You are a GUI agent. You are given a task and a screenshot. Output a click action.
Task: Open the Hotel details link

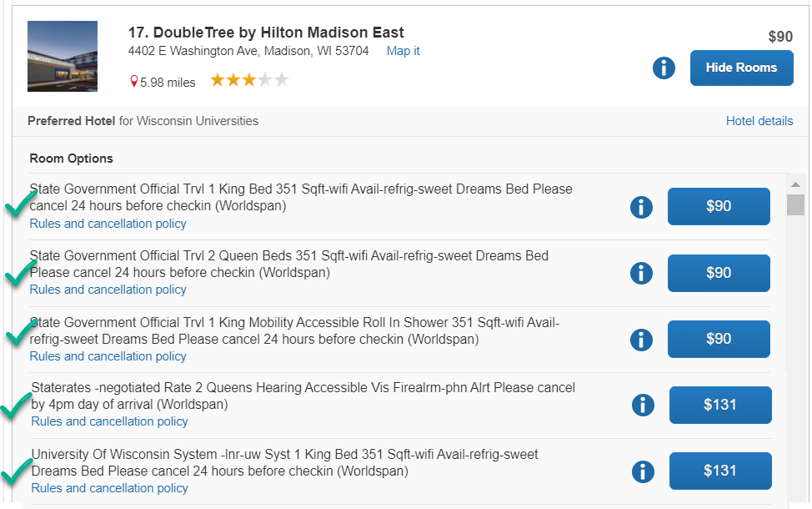759,121
